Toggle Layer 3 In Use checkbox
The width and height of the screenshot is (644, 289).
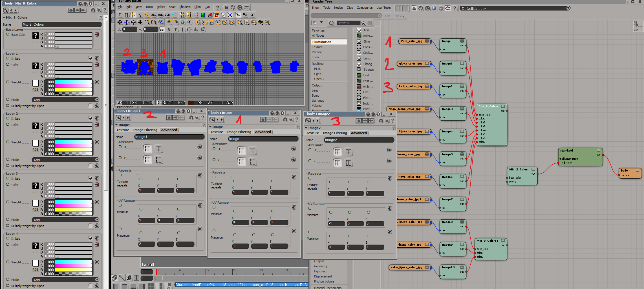coord(90,178)
